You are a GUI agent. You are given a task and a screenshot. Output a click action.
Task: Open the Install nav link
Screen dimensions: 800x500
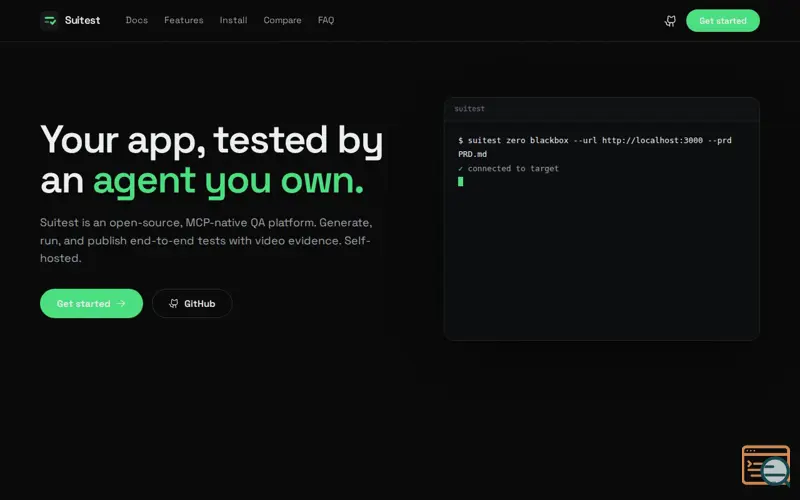click(x=233, y=20)
